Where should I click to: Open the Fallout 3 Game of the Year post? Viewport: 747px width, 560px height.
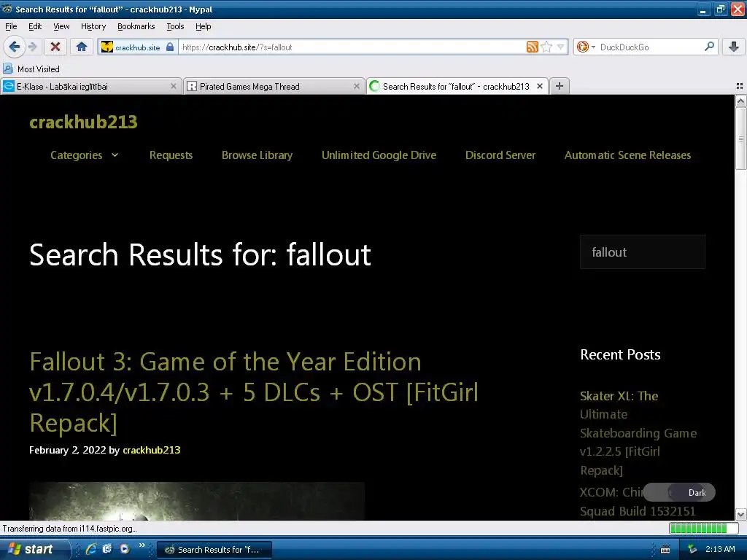[x=253, y=392]
